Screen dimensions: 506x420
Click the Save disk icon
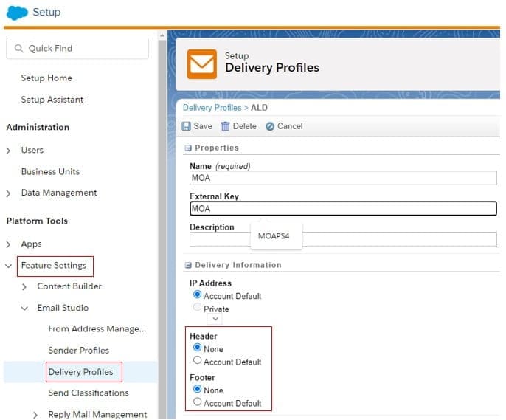tap(187, 126)
